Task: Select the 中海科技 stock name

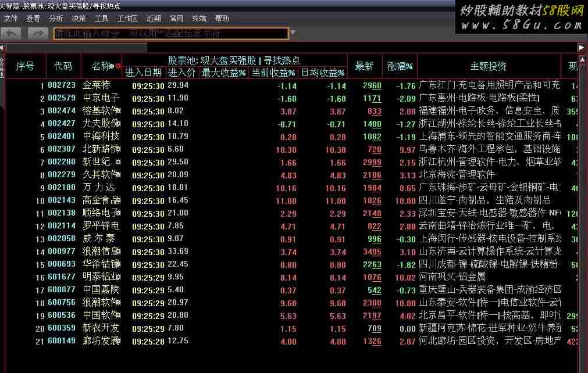Action: [101, 137]
